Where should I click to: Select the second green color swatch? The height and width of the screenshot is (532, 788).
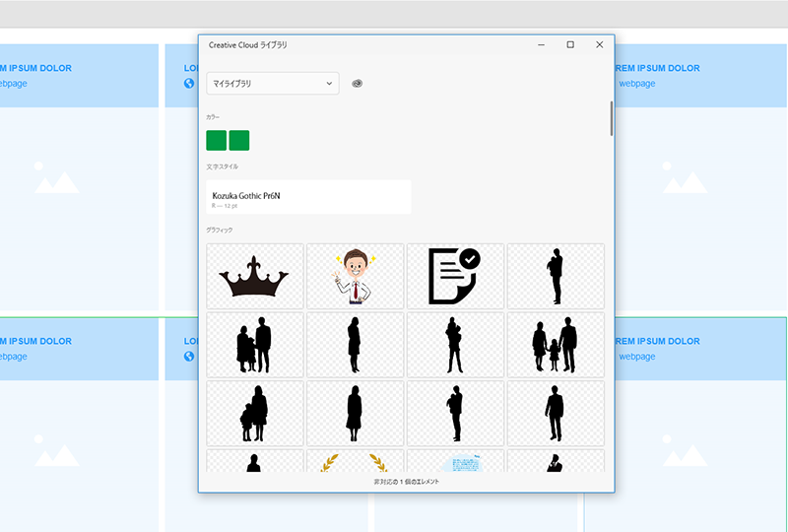239,140
